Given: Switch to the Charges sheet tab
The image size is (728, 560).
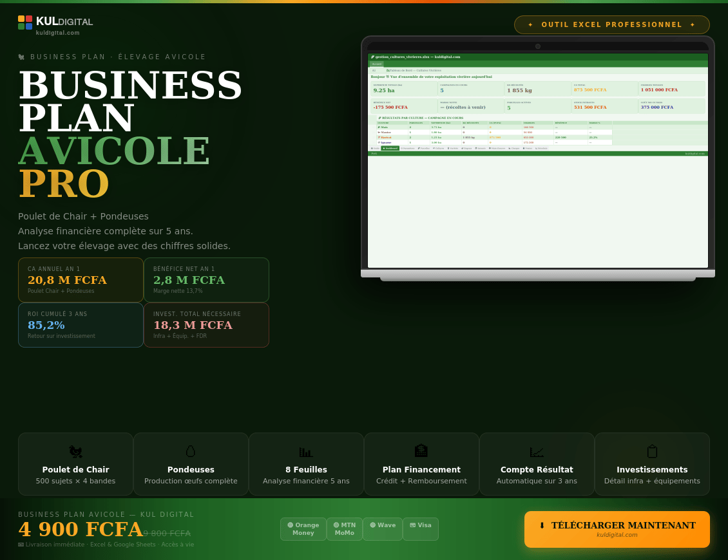Looking at the screenshot, I should point(514,149).
